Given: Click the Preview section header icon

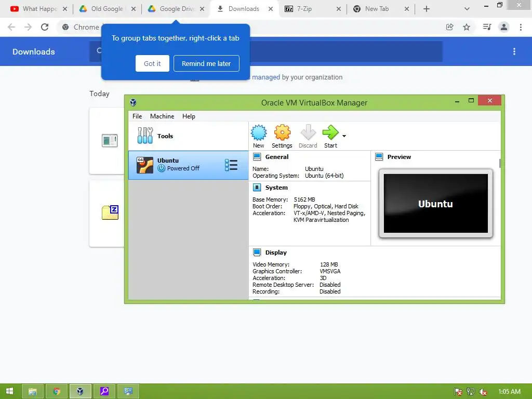Looking at the screenshot, I should point(379,157).
